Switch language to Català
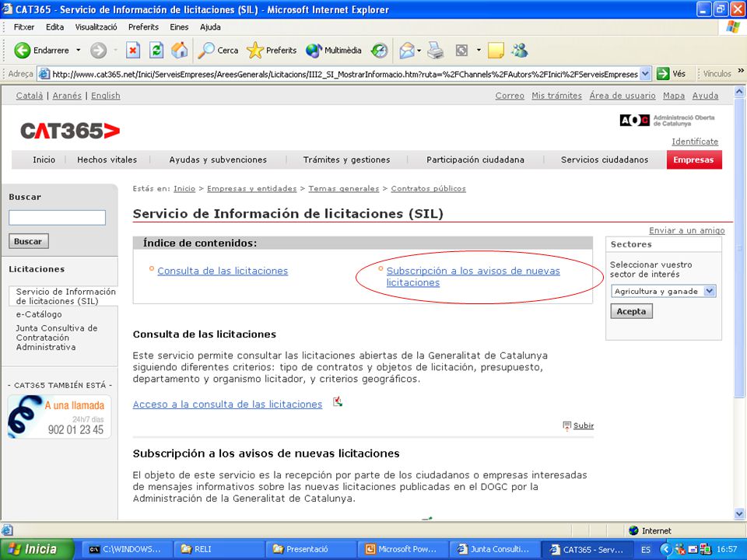This screenshot has width=747, height=560. click(30, 96)
